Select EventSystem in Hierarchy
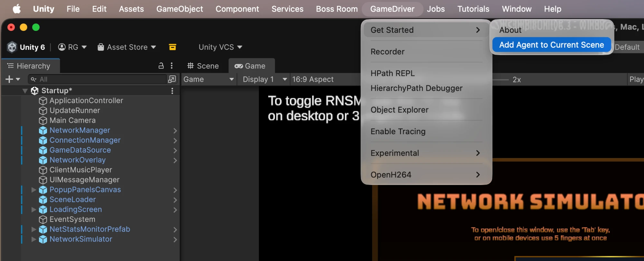The width and height of the screenshot is (644, 261). click(72, 219)
